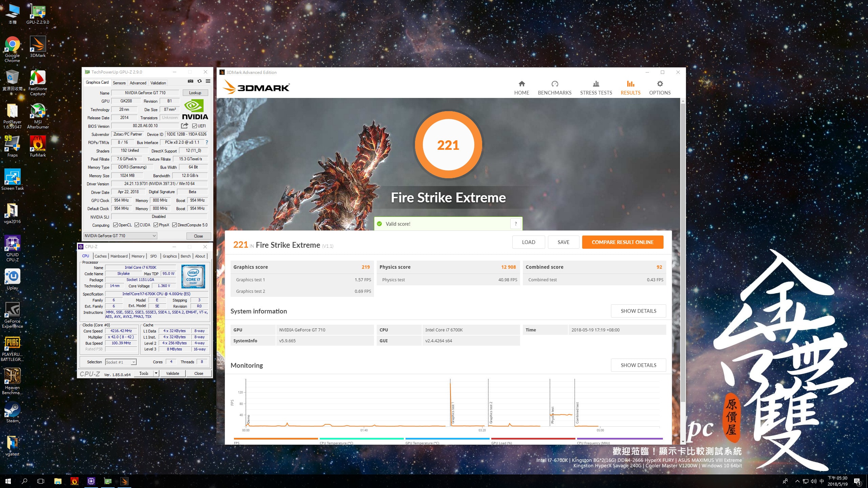Click the CPU-Z Validate button
Screen dimensions: 868x488
point(173,373)
